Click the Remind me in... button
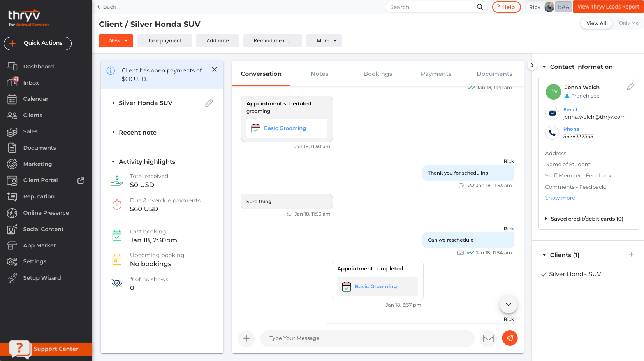Image resolution: width=644 pixels, height=361 pixels. tap(273, 40)
